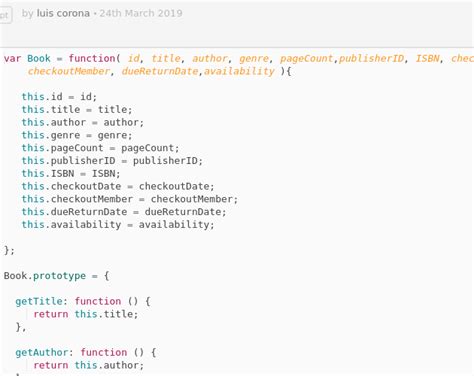Open author link luis corona
Image resolution: width=474 pixels, height=376 pixels.
[63, 14]
